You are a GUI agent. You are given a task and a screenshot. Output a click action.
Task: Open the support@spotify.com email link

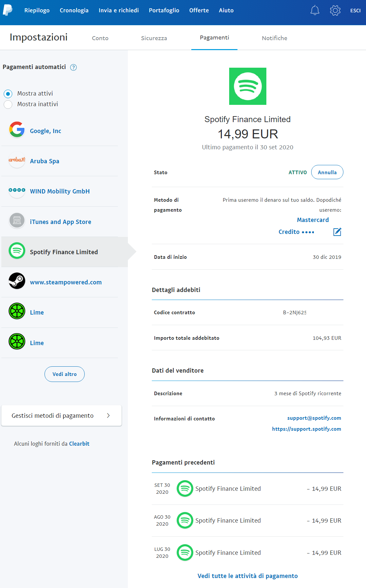point(314,418)
